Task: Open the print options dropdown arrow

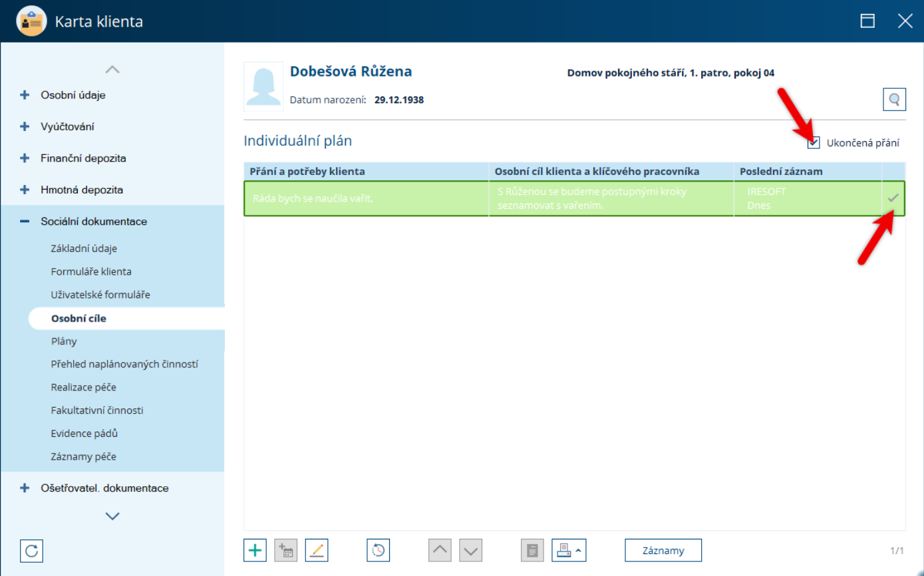Action: click(x=579, y=551)
